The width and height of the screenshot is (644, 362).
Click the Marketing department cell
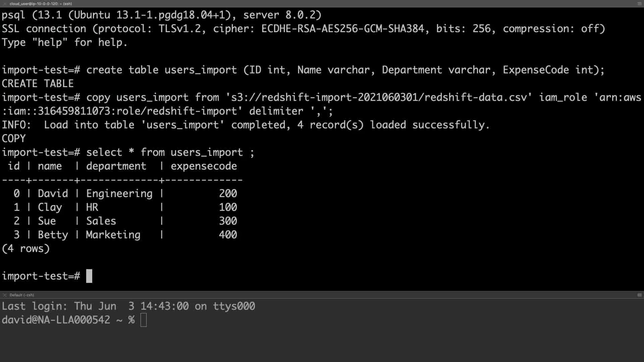[113, 235]
